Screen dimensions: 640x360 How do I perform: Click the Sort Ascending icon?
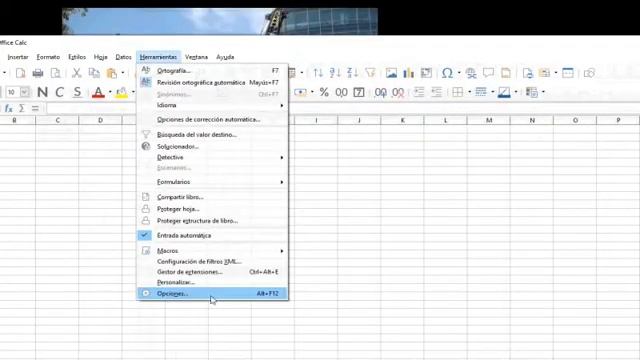click(x=335, y=73)
